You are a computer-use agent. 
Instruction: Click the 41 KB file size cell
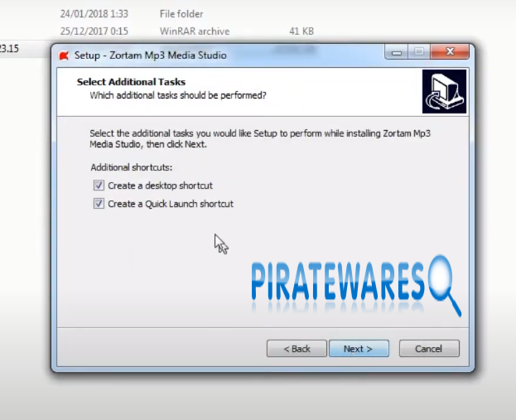tap(301, 31)
